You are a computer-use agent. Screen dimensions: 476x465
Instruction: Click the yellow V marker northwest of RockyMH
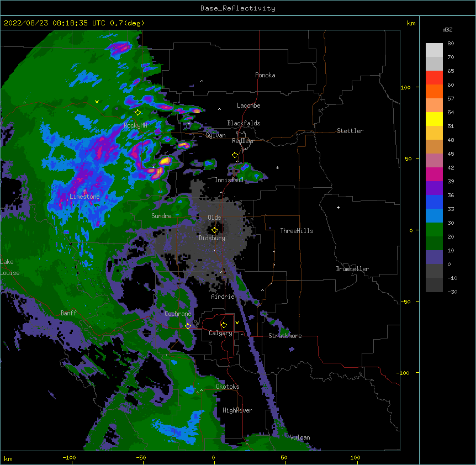[97, 102]
